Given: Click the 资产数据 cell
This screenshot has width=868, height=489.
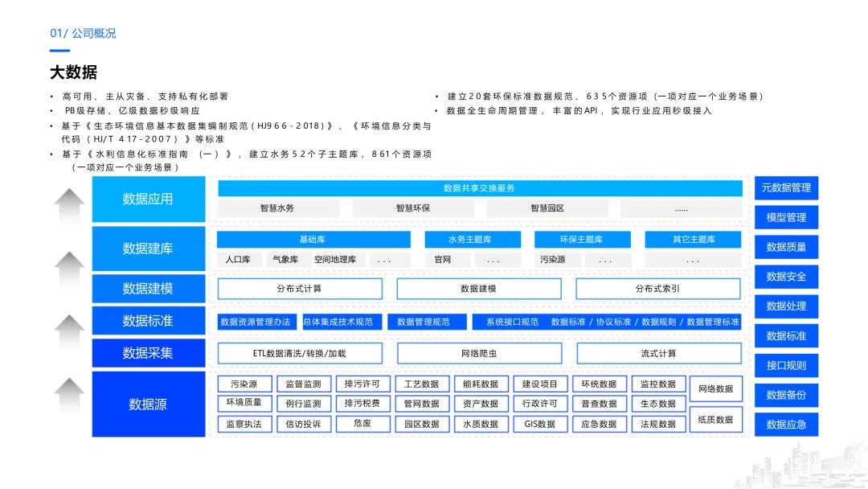Looking at the screenshot, I should point(481,404).
